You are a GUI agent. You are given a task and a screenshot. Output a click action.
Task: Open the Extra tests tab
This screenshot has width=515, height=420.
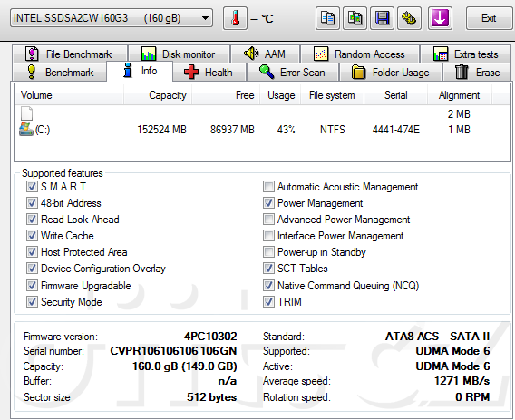point(466,54)
